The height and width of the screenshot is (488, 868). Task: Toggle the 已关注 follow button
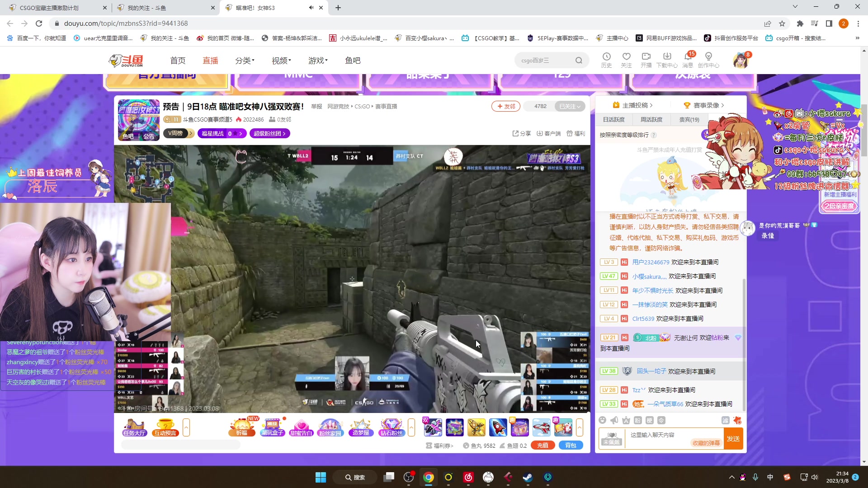570,106
